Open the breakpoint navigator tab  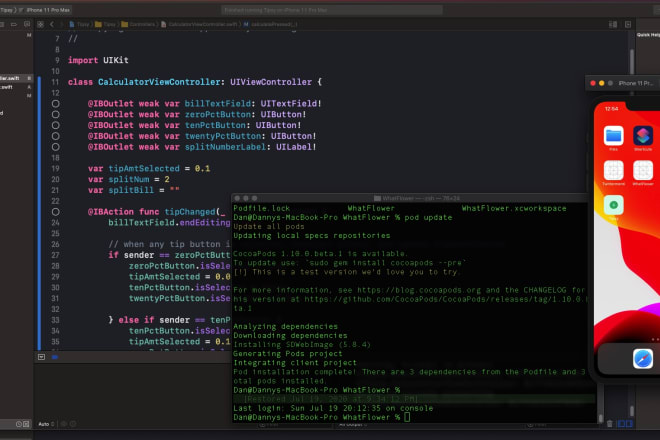point(14,24)
